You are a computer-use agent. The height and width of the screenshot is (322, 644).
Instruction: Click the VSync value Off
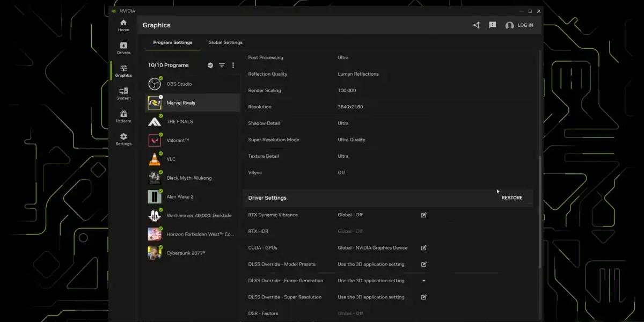tap(341, 173)
